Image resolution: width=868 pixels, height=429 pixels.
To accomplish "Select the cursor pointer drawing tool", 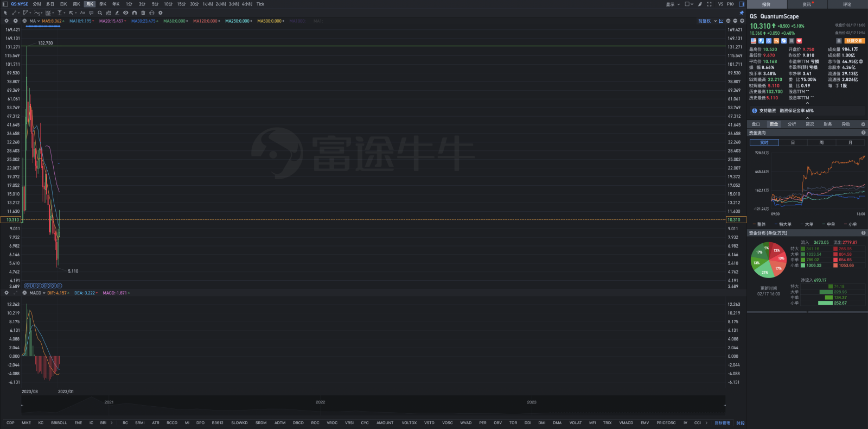I will 5,12.
